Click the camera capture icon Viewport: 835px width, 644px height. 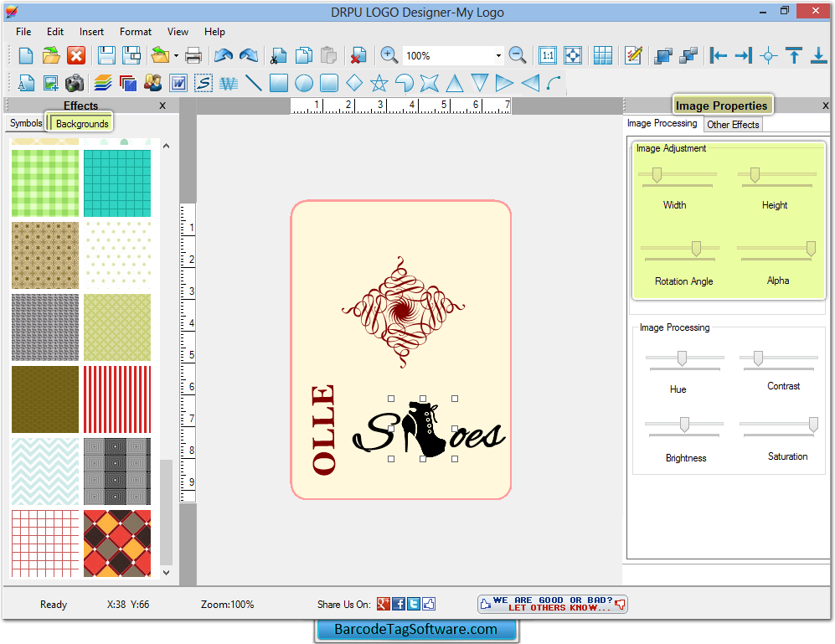(x=75, y=83)
